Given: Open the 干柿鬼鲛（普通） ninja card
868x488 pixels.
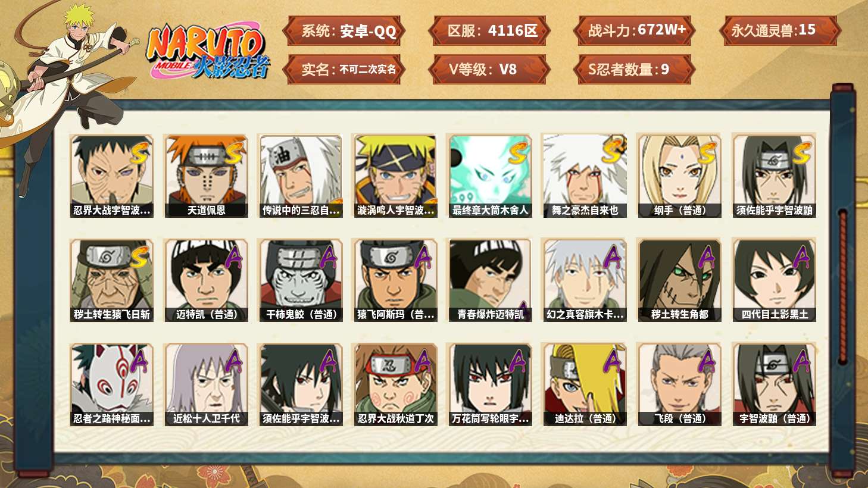Looking at the screenshot, I should tap(301, 280).
